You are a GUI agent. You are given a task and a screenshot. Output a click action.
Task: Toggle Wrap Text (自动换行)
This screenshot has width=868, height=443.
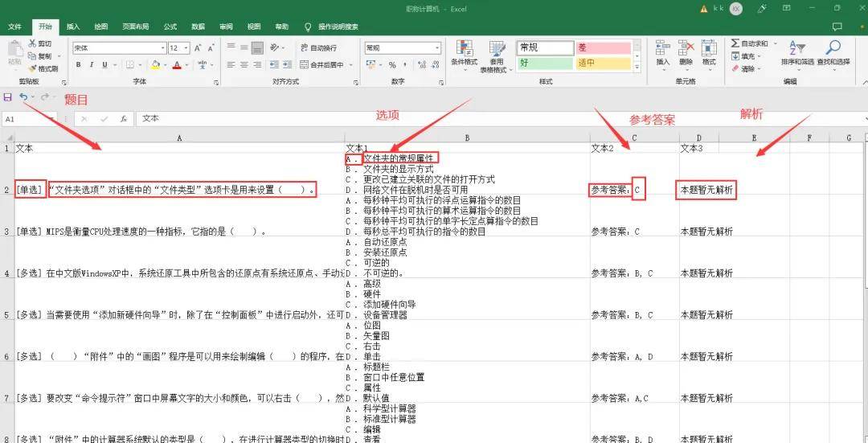click(x=318, y=47)
